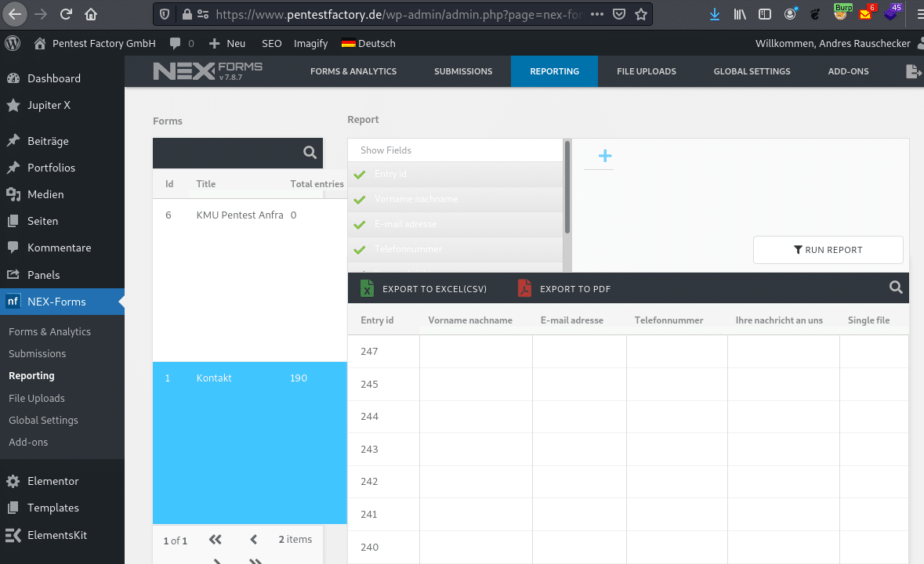Open Forms & Analytics tab
924x564 pixels.
click(353, 71)
